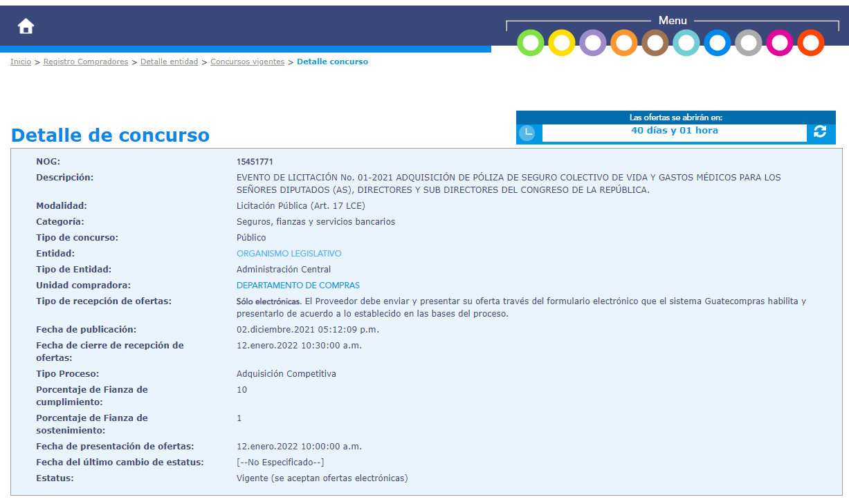Go to Detalle entidad breadcrumb

tap(169, 62)
